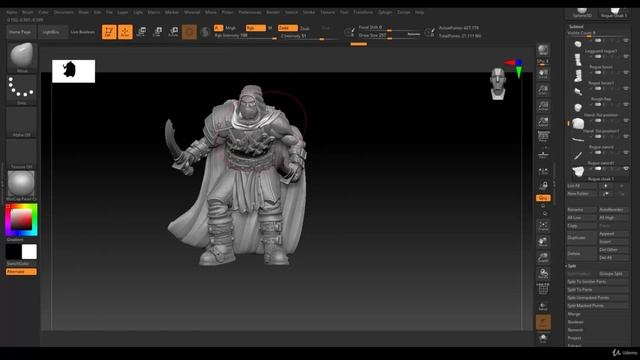Expand the Merge section

click(573, 314)
